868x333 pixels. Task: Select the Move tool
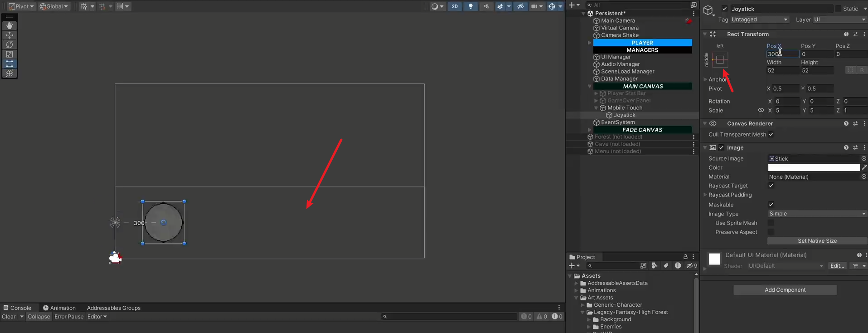coord(10,35)
